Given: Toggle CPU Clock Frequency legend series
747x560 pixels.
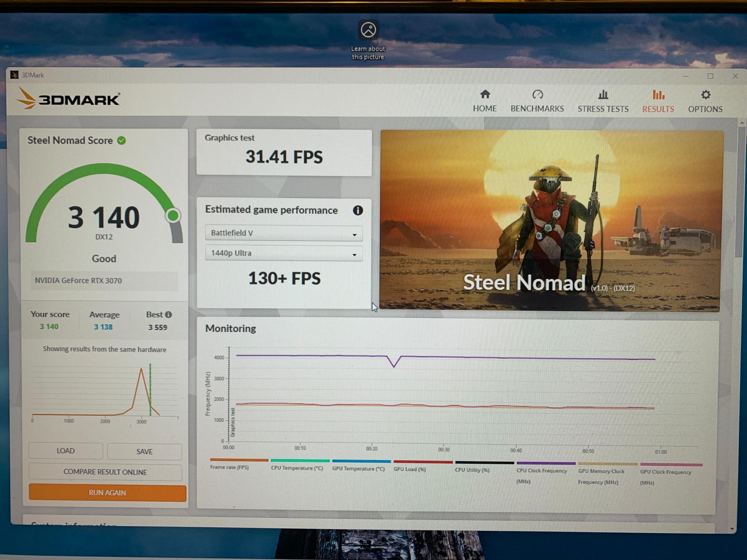Looking at the screenshot, I should click(546, 472).
